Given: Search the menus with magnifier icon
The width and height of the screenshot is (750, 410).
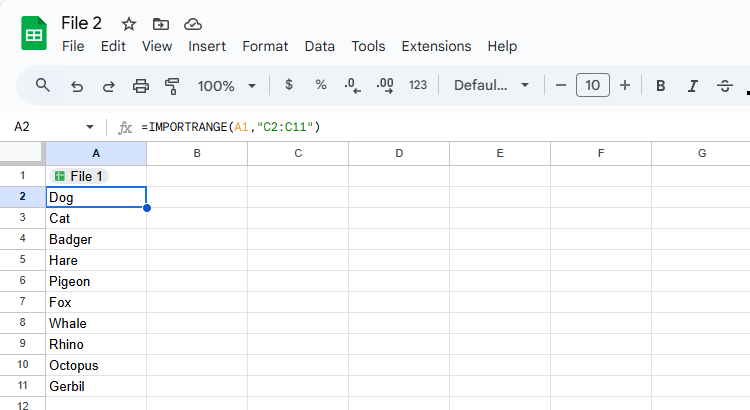Looking at the screenshot, I should tap(43, 85).
